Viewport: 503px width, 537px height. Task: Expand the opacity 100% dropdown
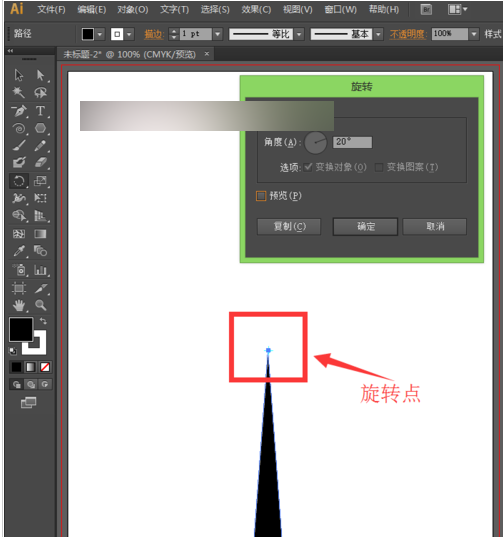tap(474, 34)
